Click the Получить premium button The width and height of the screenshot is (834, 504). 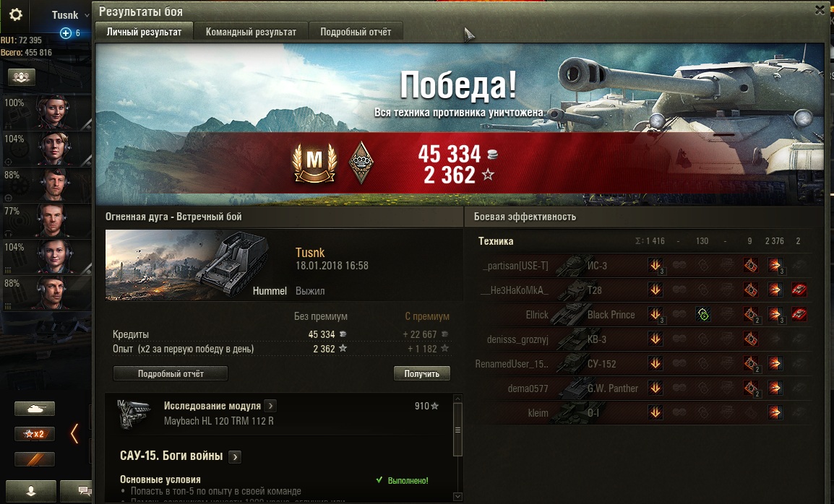[x=422, y=374]
